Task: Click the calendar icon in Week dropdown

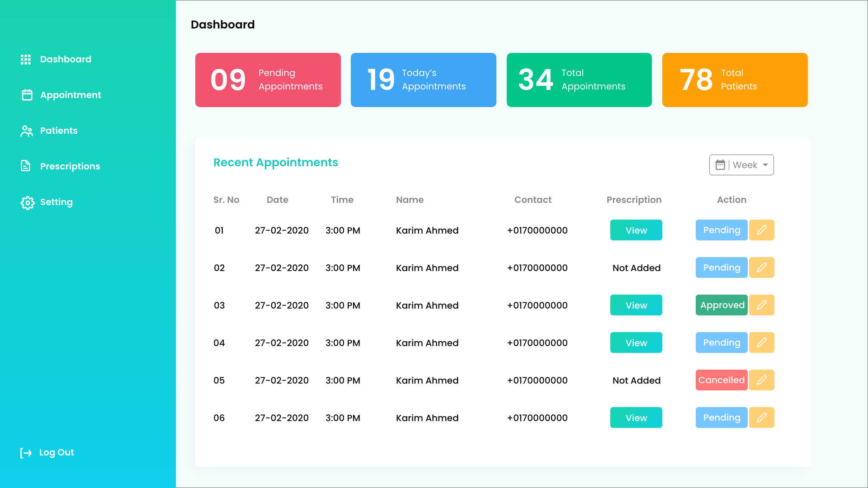Action: pyautogui.click(x=720, y=164)
